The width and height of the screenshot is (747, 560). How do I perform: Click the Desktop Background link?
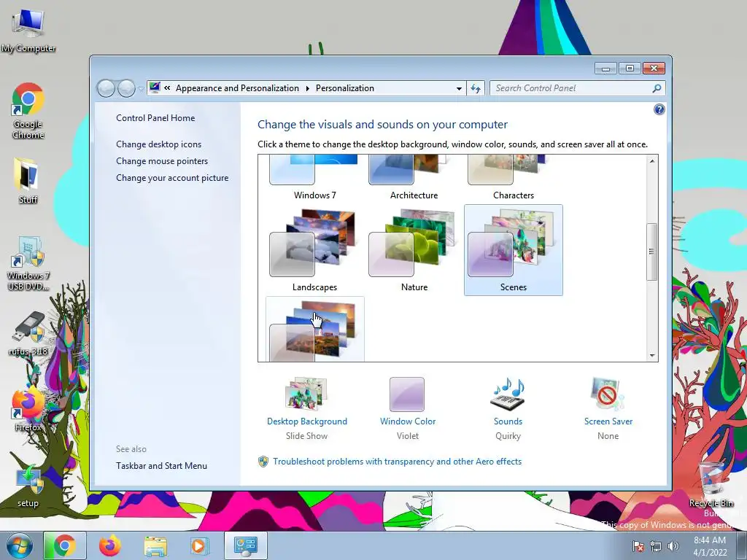point(307,421)
